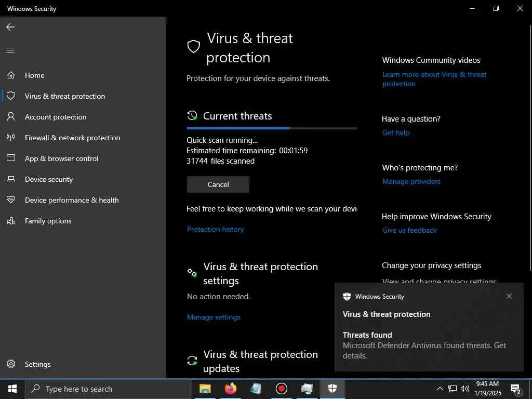Open the hamburger navigation menu
Image resolution: width=532 pixels, height=399 pixels.
click(10, 50)
